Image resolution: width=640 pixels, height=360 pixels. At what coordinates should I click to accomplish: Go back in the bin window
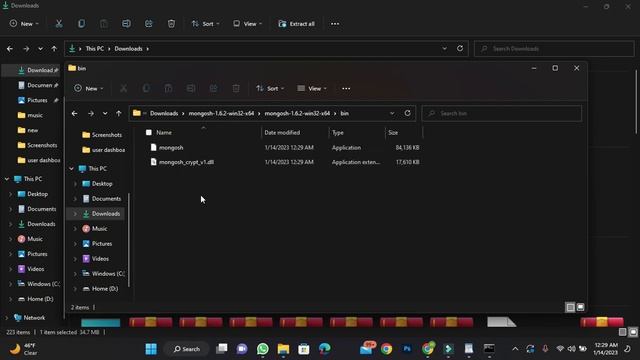pyautogui.click(x=74, y=113)
